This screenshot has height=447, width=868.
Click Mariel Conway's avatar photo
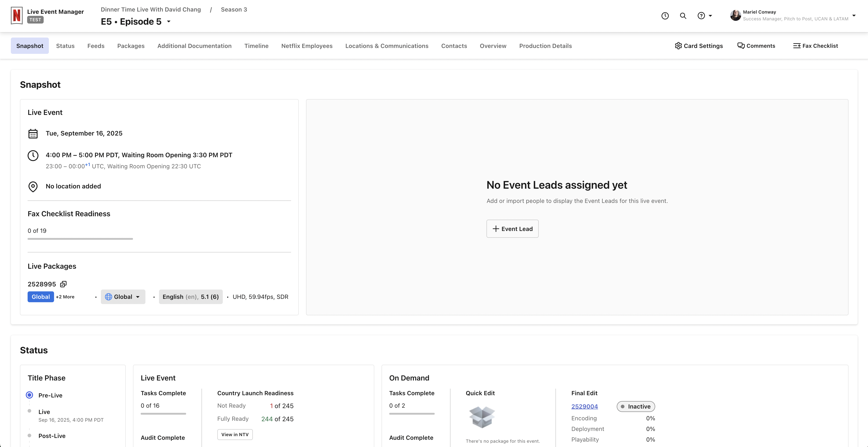point(735,15)
